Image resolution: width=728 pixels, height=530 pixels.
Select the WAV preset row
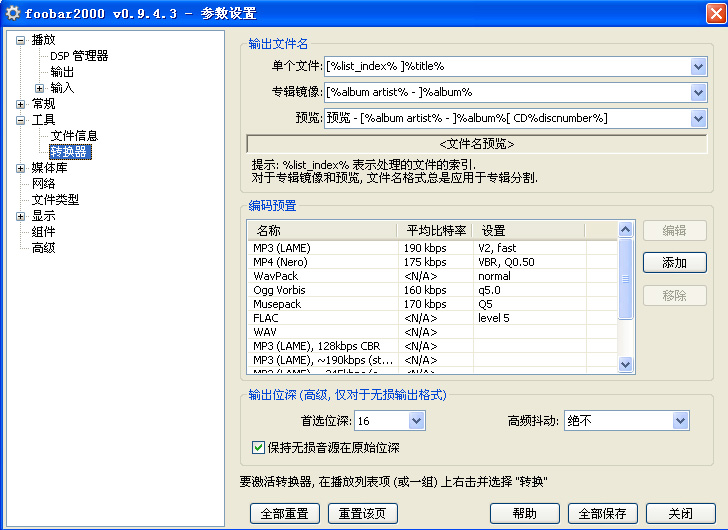pos(432,332)
